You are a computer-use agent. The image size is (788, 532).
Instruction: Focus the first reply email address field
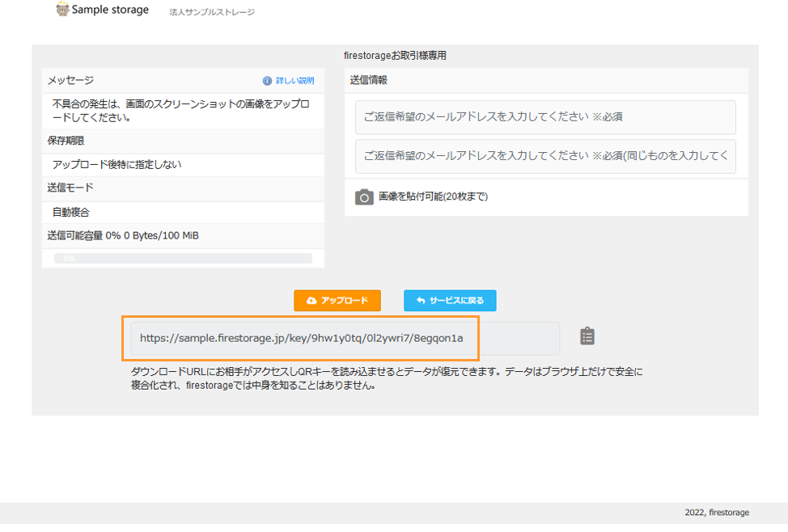coord(545,117)
